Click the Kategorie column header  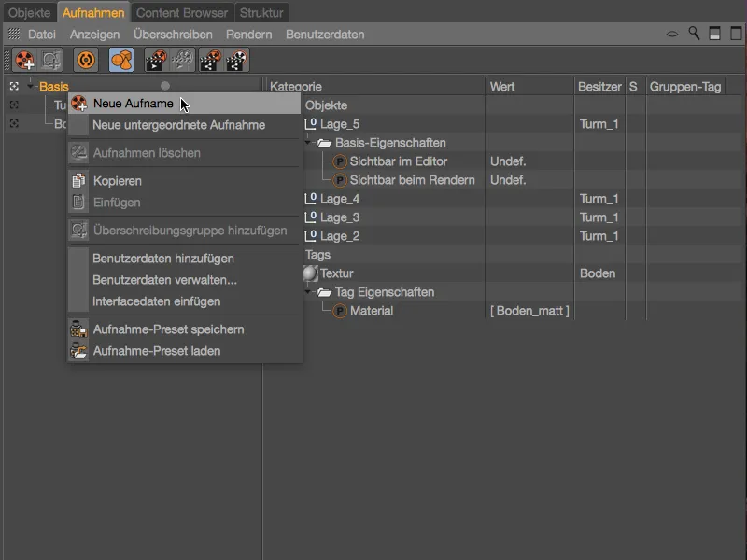375,86
